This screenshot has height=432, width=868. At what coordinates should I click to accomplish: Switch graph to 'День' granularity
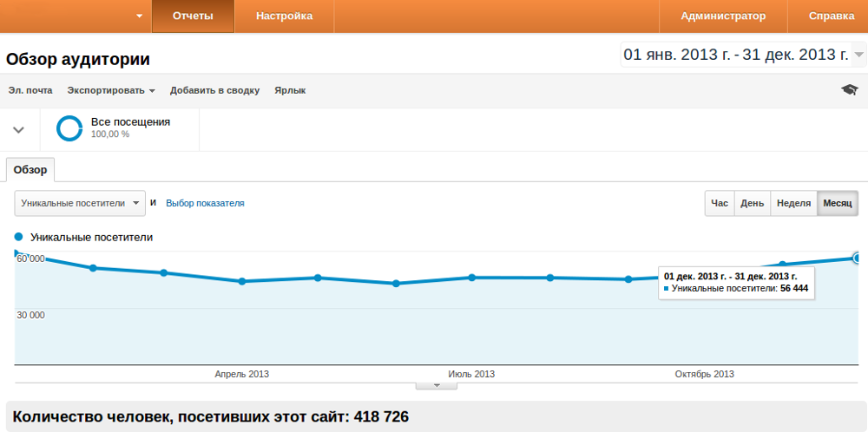tap(752, 203)
